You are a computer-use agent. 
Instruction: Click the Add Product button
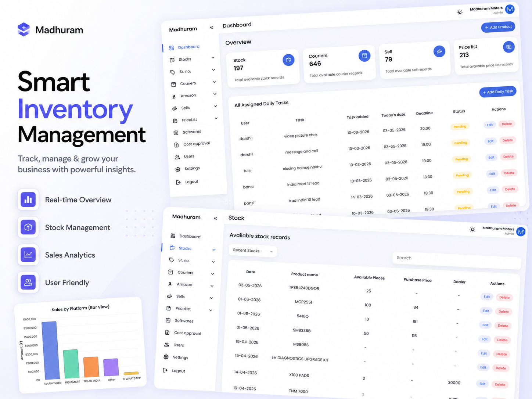pos(498,27)
